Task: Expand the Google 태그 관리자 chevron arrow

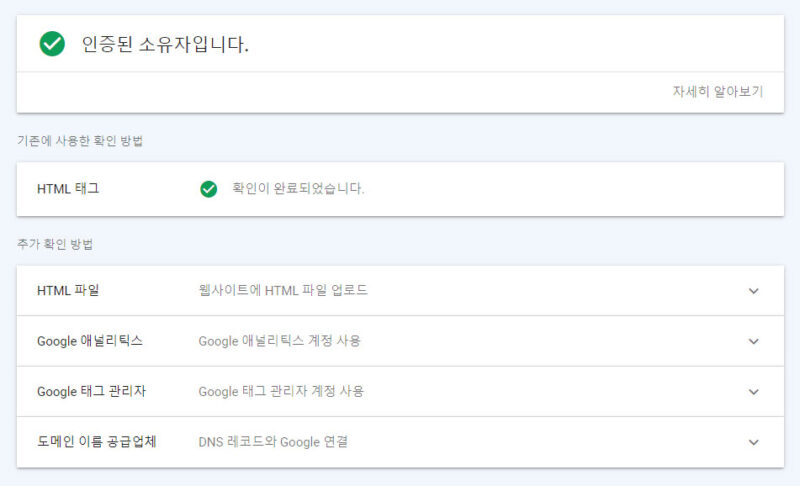Action: tap(754, 391)
